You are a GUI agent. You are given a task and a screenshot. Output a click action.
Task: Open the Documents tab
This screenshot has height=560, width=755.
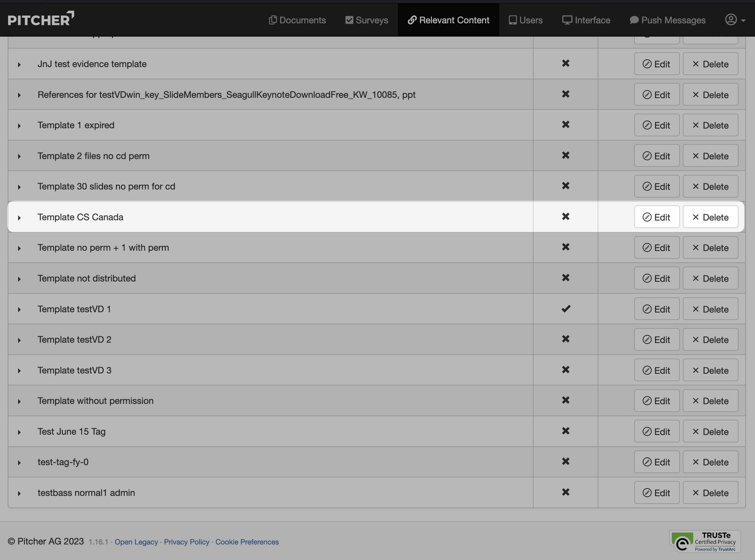[x=297, y=20]
